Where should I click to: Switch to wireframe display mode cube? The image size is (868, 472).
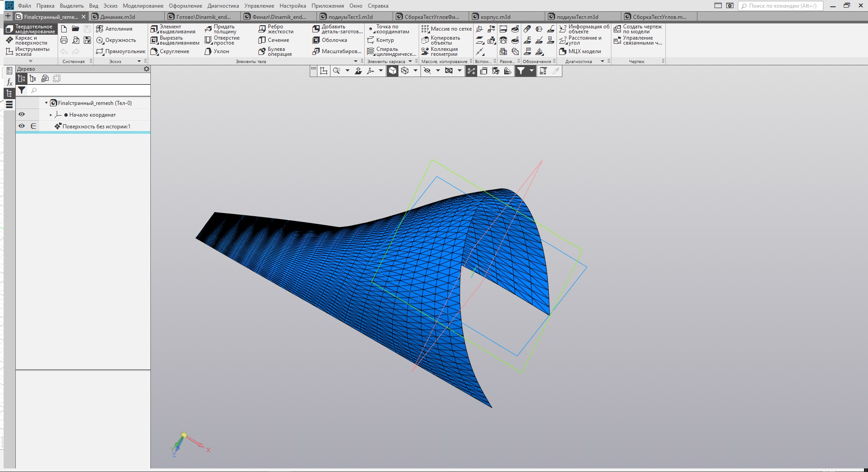point(405,71)
